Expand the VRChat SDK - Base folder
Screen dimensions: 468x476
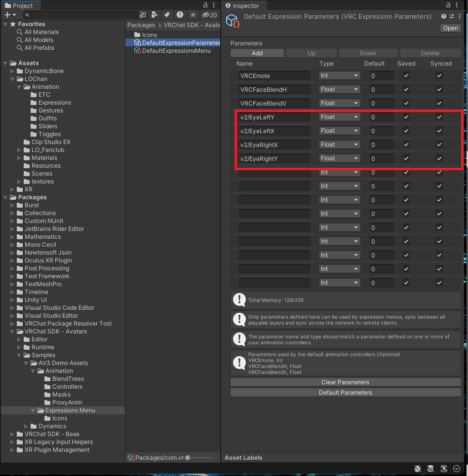[x=12, y=434]
